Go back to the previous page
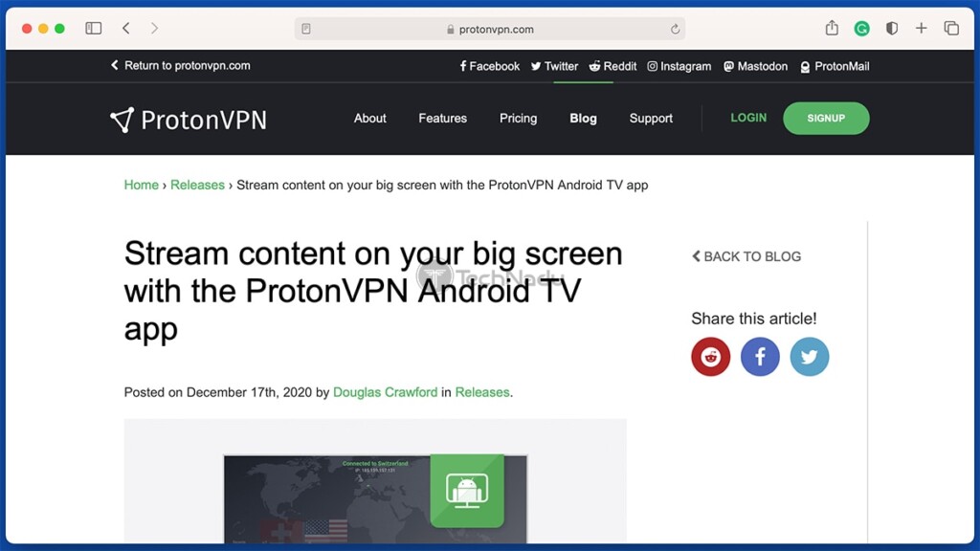Image resolution: width=980 pixels, height=551 pixels. 126,28
